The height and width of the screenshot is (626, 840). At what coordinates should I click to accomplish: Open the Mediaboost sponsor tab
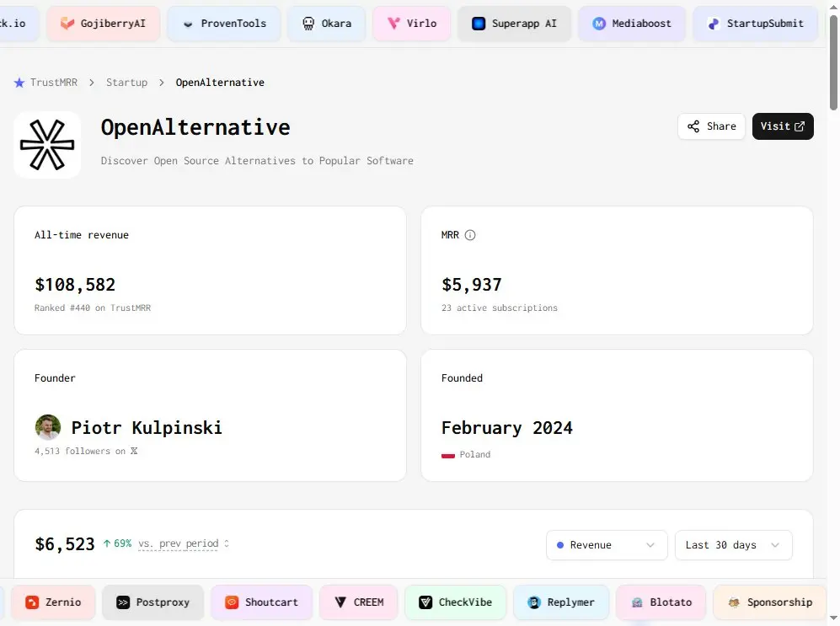(x=632, y=24)
